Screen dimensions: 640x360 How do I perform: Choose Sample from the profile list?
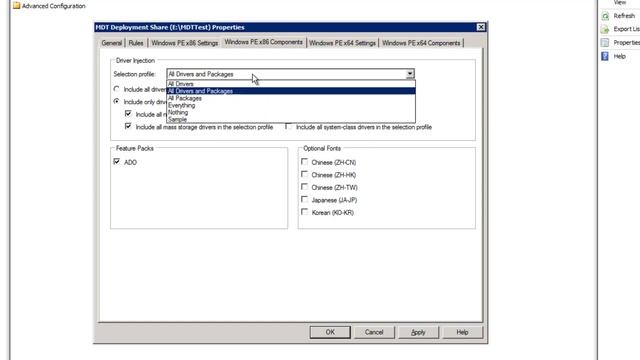point(291,119)
